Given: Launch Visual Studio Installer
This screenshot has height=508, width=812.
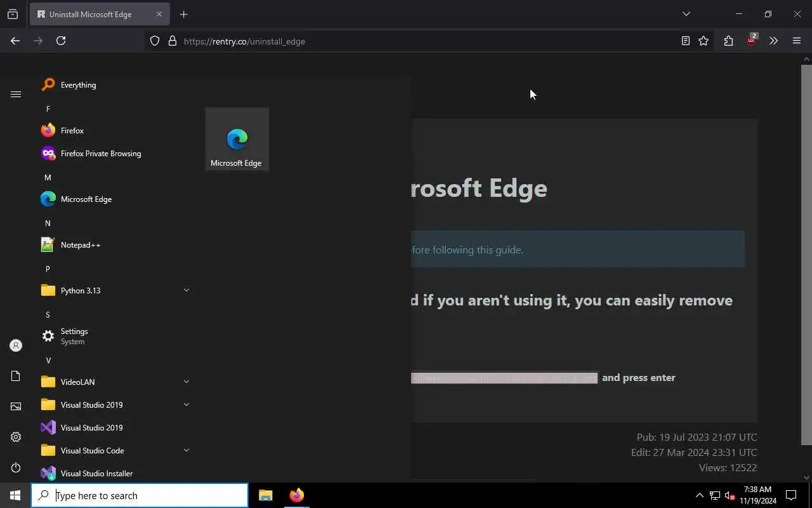Looking at the screenshot, I should tap(114, 473).
